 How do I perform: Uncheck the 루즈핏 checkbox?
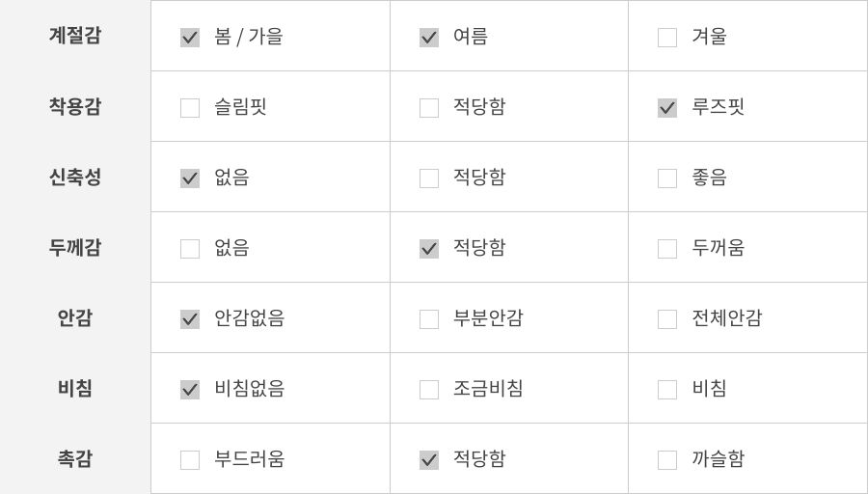pos(667,108)
